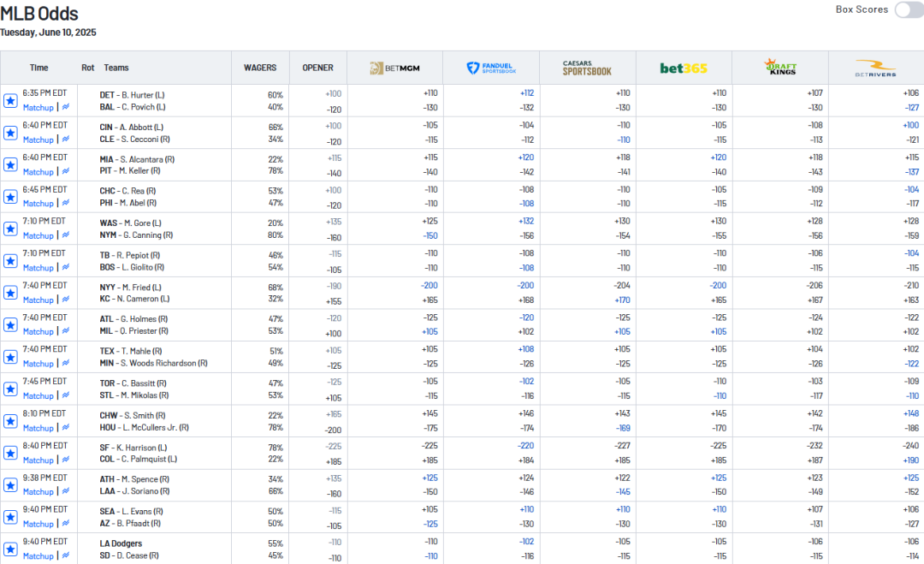Open line history chart icon for CIN-CLE
Image resolution: width=924 pixels, height=564 pixels.
pos(66,140)
